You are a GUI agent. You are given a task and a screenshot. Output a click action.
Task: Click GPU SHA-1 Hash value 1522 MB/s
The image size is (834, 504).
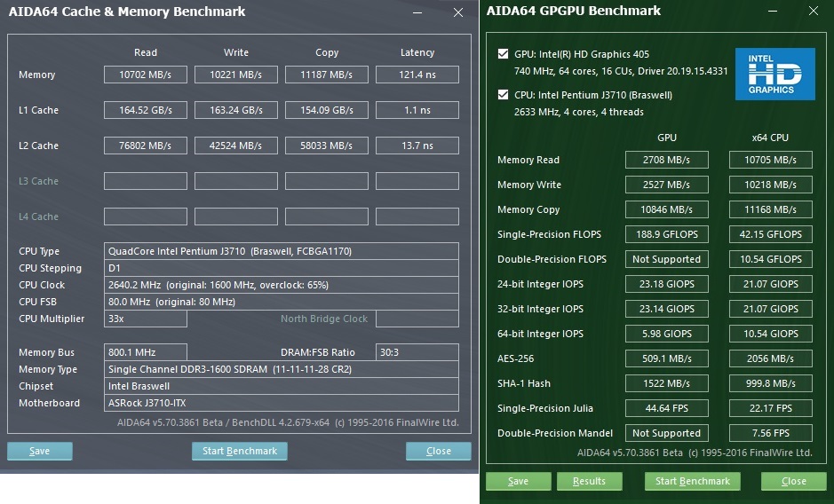point(666,383)
